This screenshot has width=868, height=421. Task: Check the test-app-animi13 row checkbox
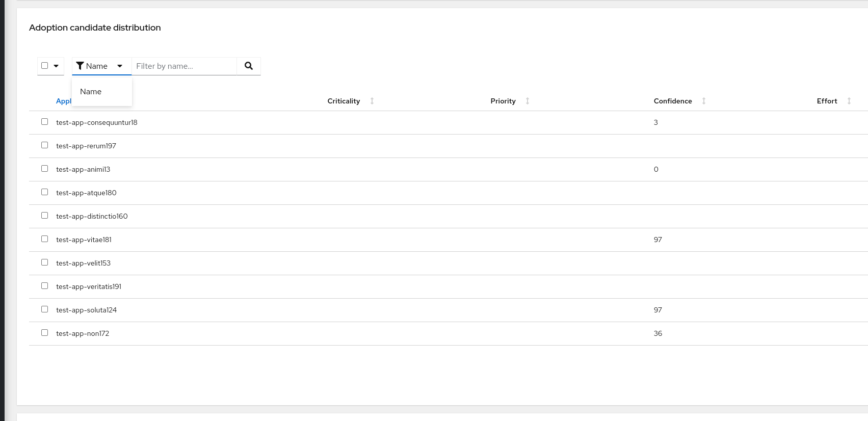pos(45,169)
